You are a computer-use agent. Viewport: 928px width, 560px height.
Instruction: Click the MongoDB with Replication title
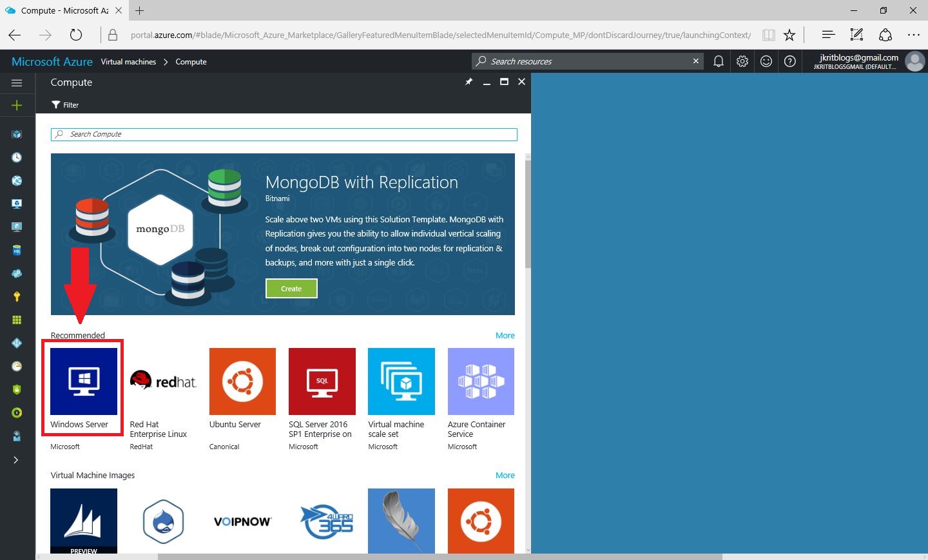(362, 183)
